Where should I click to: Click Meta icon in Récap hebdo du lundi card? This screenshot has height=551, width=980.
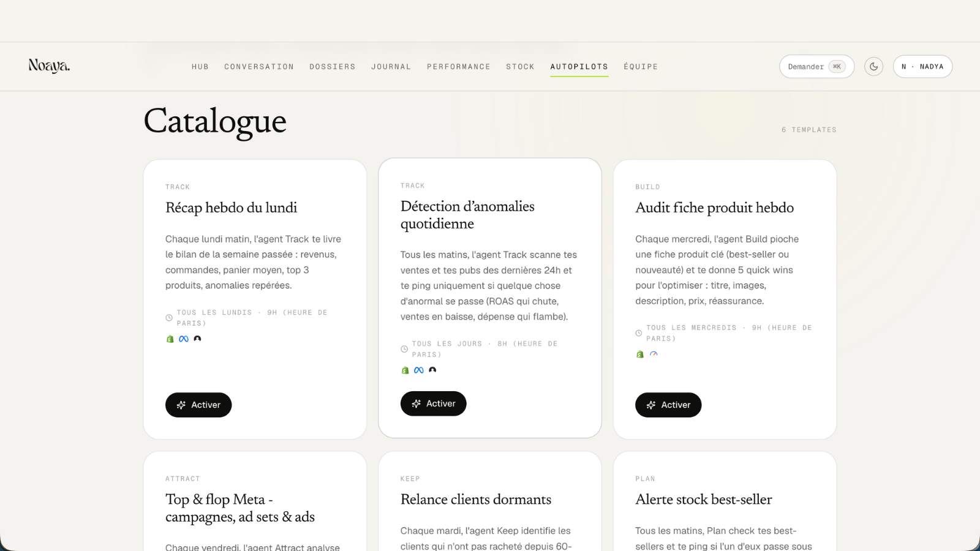coord(184,339)
